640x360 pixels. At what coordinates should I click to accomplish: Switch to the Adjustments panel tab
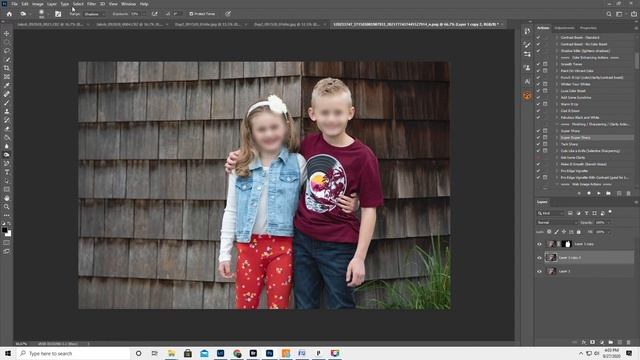point(564,28)
